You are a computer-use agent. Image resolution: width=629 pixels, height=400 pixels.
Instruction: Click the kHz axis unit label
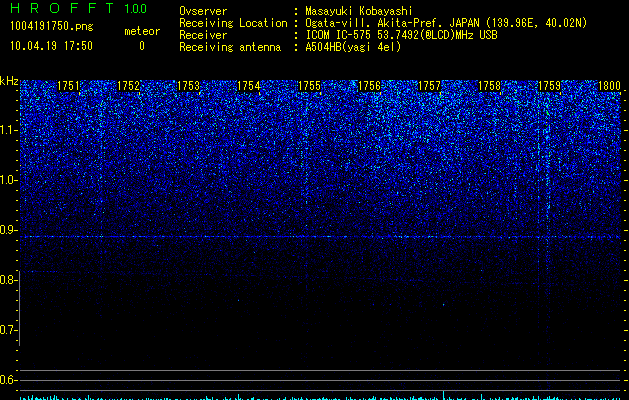pos(9,81)
